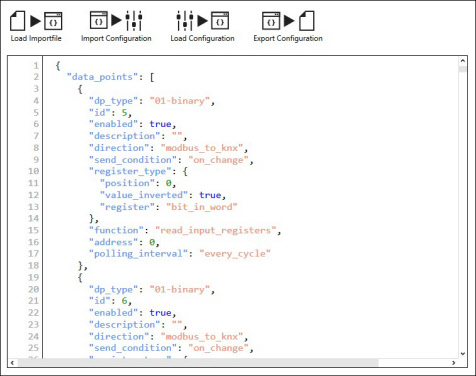Click the vertical scrollbar up arrow
This screenshot has width=476, height=376.
click(x=462, y=61)
